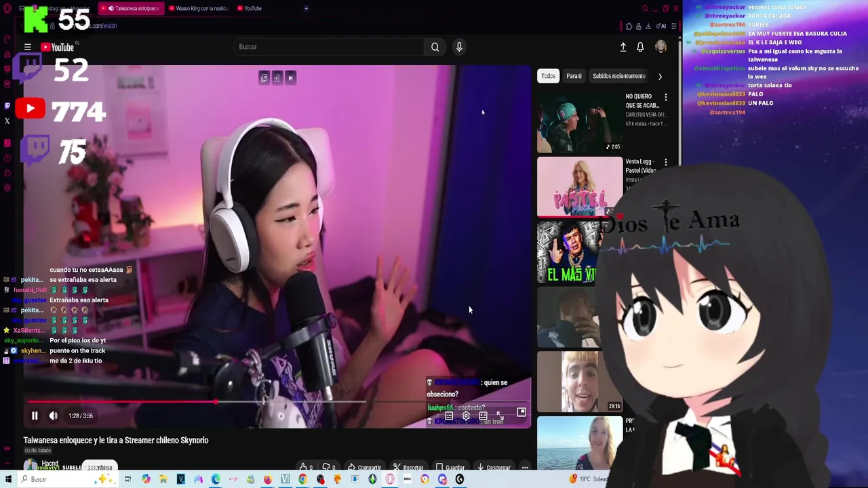868x488 pixels.
Task: Dislike the video with thumbs down
Action: click(x=328, y=467)
